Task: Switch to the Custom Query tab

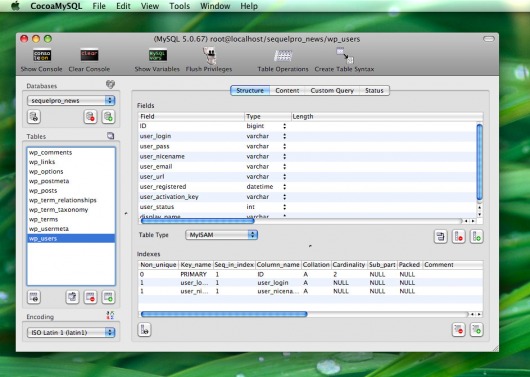Action: (x=332, y=91)
